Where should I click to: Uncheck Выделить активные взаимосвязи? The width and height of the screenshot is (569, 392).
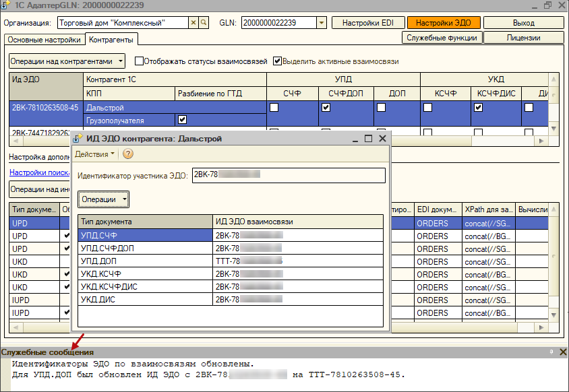click(x=277, y=61)
